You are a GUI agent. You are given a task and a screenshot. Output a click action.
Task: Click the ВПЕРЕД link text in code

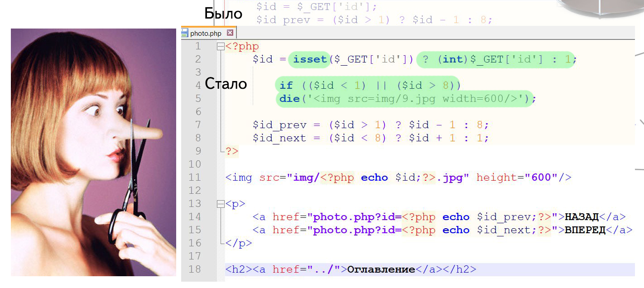coord(585,230)
